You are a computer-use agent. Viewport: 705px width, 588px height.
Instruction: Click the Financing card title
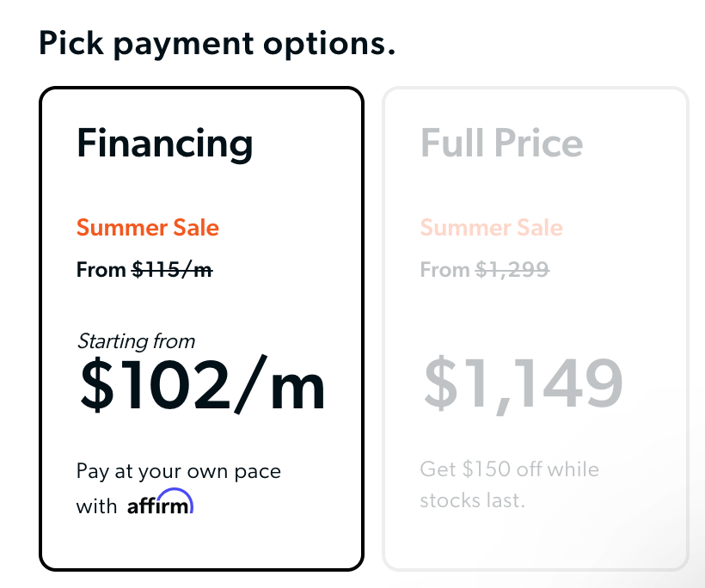pos(164,144)
